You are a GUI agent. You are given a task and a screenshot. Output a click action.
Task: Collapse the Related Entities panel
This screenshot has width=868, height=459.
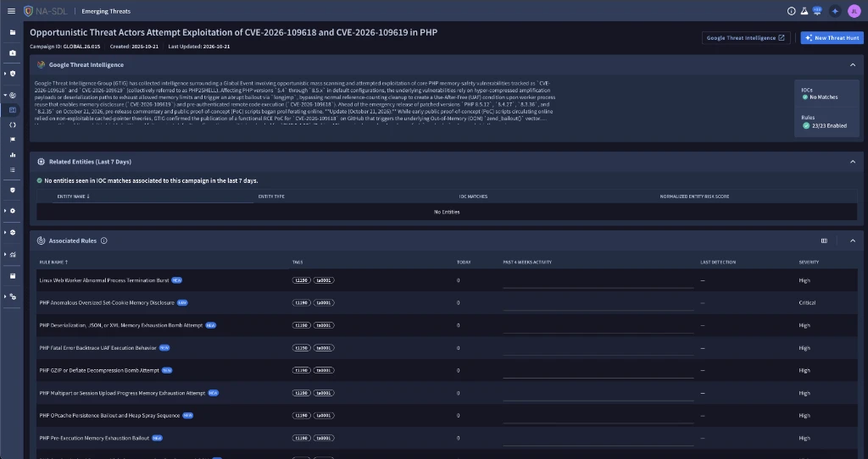pyautogui.click(x=853, y=162)
